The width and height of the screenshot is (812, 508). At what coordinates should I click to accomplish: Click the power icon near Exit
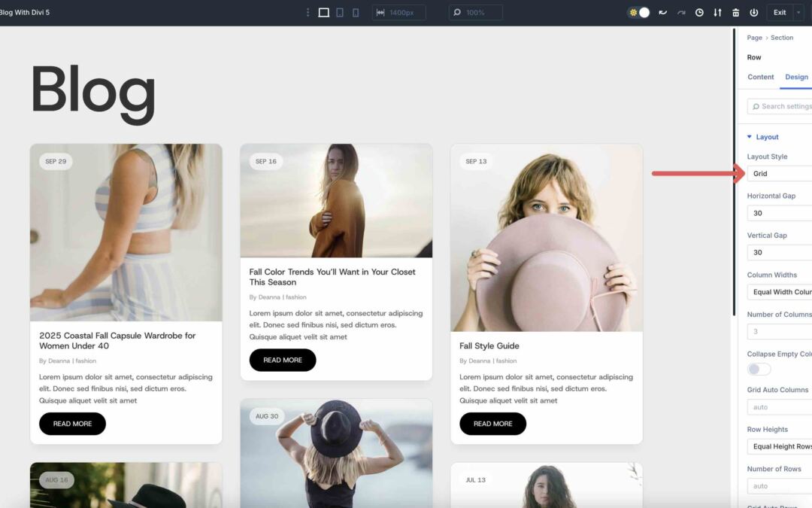753,12
